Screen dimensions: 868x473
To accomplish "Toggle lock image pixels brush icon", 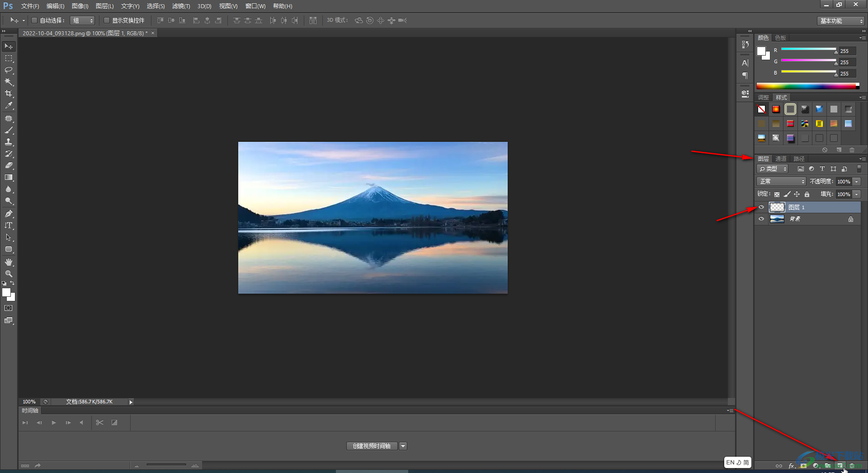I will (x=787, y=194).
